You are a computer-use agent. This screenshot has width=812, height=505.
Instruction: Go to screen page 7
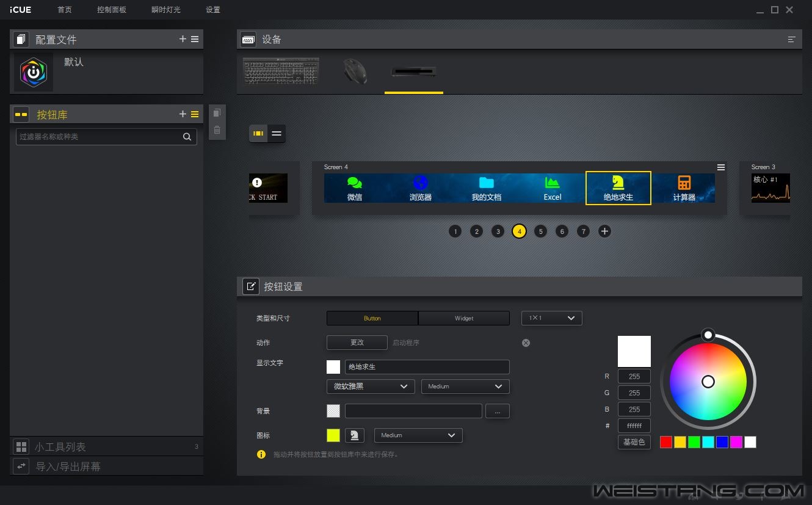tap(584, 231)
